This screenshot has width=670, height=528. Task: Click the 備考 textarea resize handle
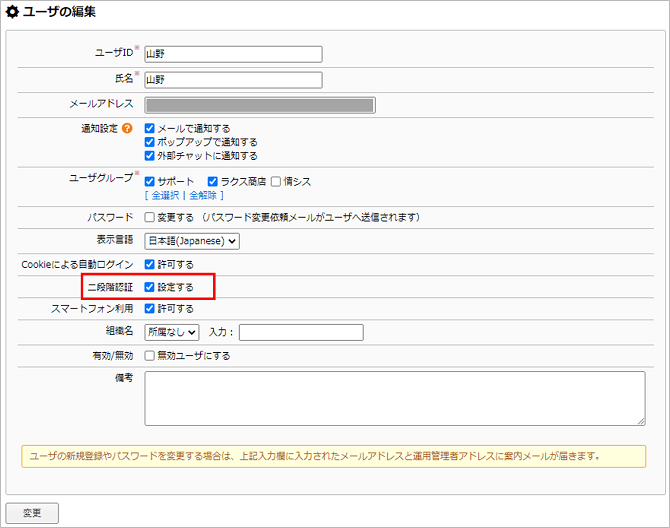(641, 422)
